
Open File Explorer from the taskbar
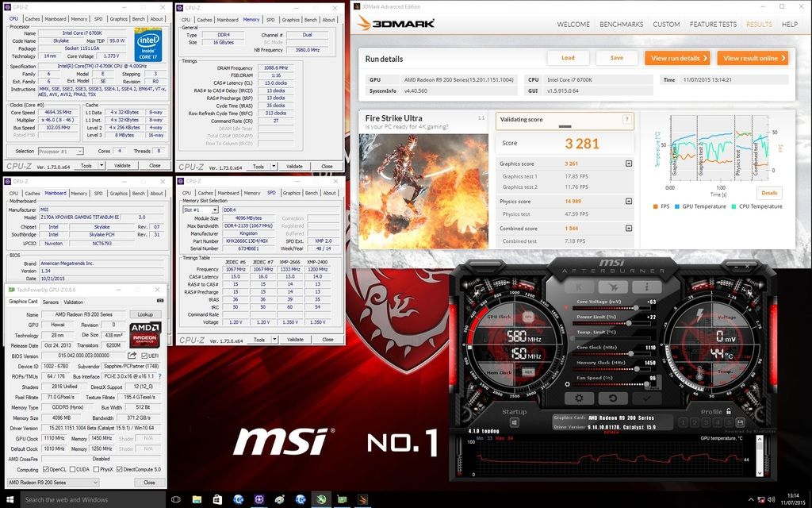tap(197, 500)
